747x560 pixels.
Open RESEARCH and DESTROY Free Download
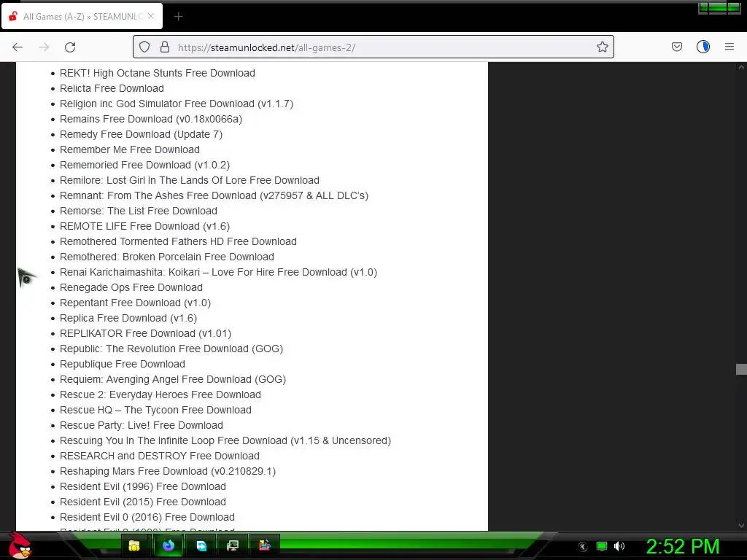pos(160,456)
